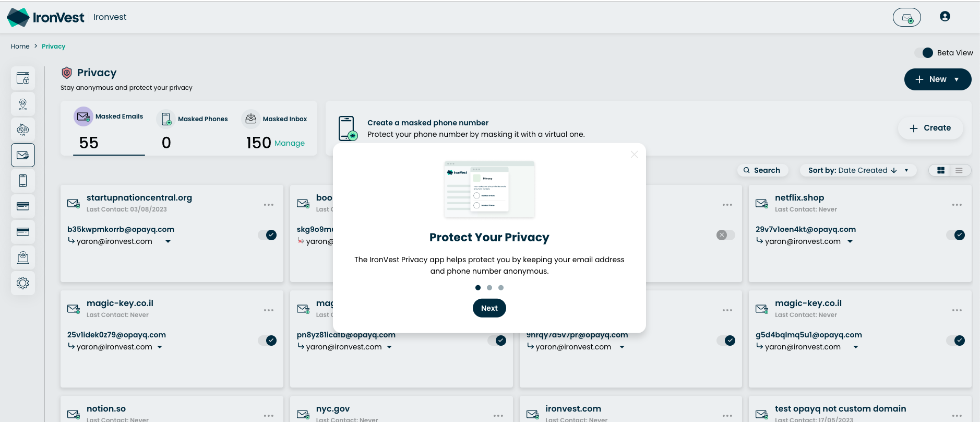This screenshot has width=980, height=422.
Task: Expand forwarding address dropdown under 25vlidek0z79@opayq.com
Action: [160, 347]
